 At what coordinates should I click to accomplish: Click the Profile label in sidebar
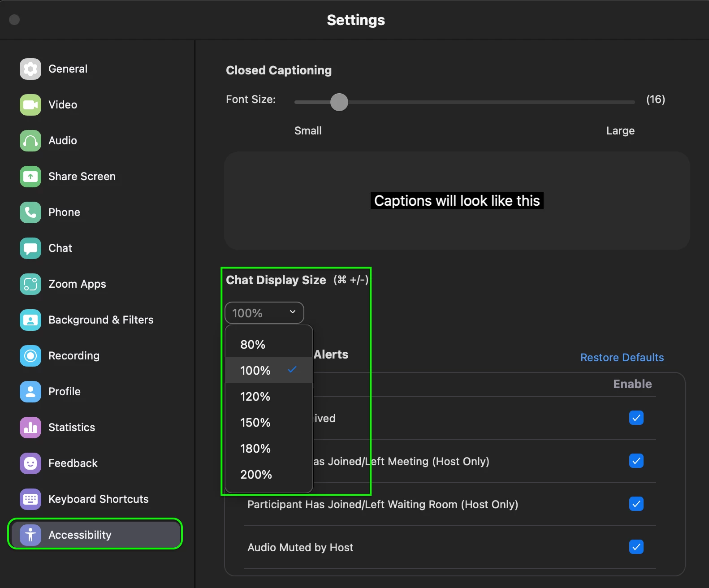click(x=65, y=392)
